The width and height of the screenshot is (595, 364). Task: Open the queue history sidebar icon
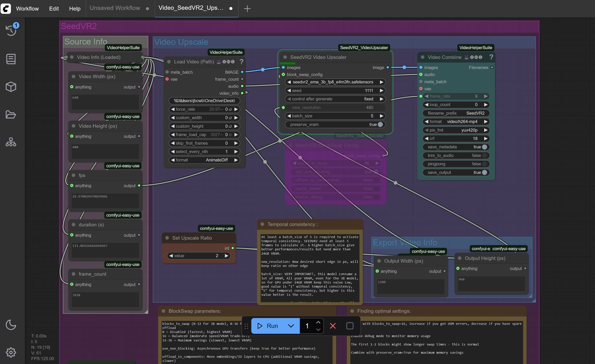[11, 30]
